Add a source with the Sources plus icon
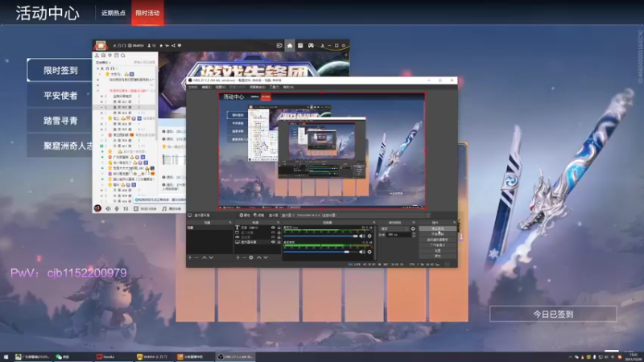Image resolution: width=644 pixels, height=362 pixels. coord(237,257)
